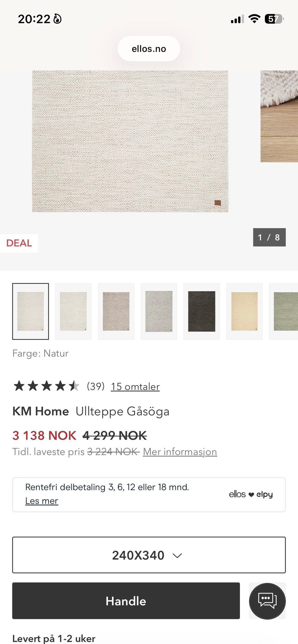Screen dimensions: 298x644
Task: Tap the chevron next to 240X340
Action: 177,556
